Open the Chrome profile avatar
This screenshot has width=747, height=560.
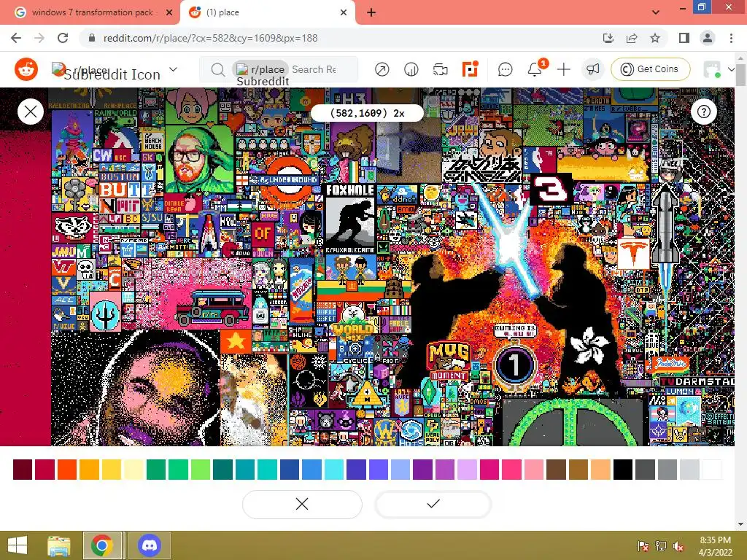pyautogui.click(x=708, y=38)
